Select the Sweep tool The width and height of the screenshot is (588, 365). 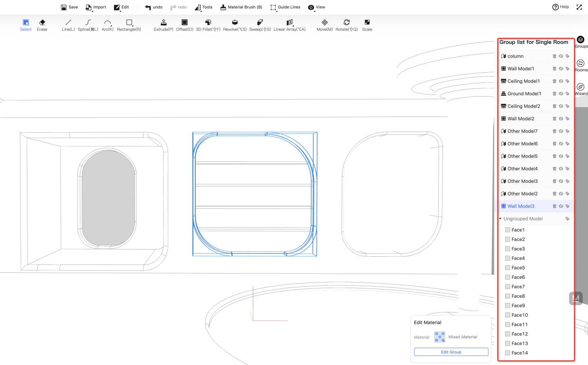pos(260,25)
